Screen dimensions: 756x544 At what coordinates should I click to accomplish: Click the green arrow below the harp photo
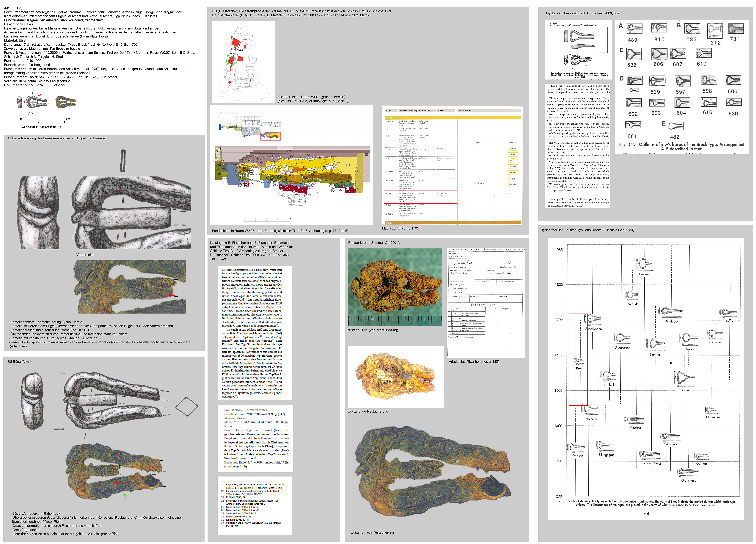click(125, 497)
